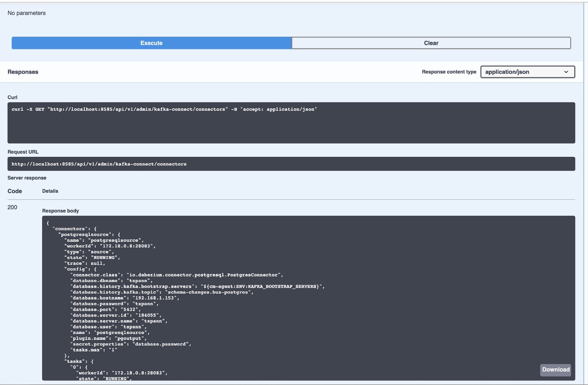Click the Curl section label
Viewport: 588px width, 385px height.
pos(11,97)
